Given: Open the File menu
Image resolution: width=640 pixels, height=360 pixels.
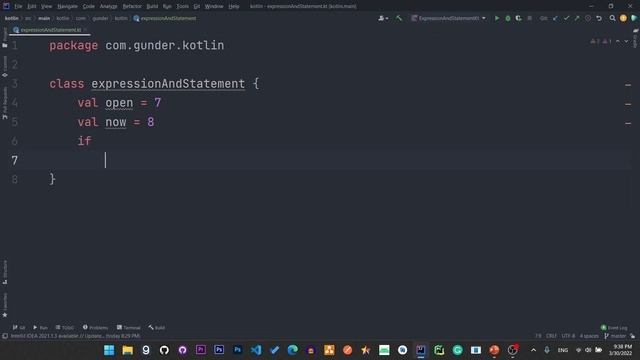Looking at the screenshot, I should [18, 7].
